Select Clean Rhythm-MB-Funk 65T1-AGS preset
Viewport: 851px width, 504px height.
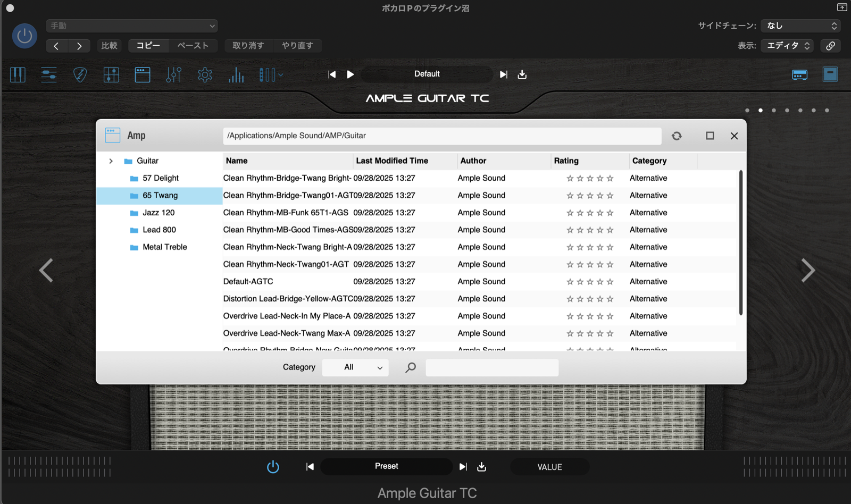[x=479, y=213]
